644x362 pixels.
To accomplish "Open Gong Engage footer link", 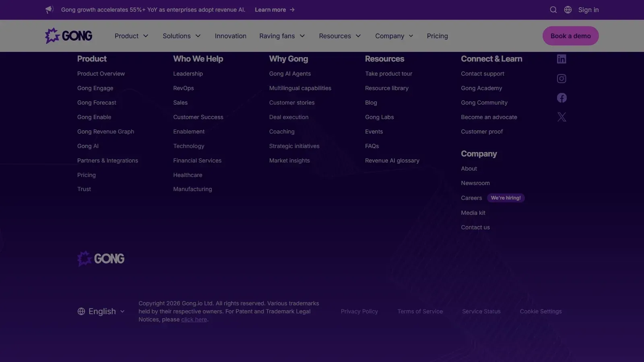I will [95, 88].
